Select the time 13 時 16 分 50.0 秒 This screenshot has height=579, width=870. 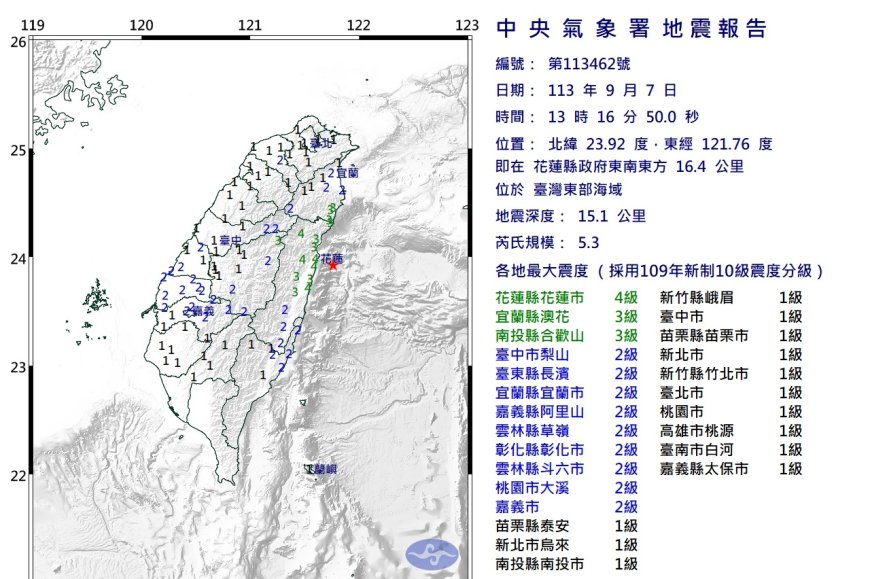pyautogui.click(x=624, y=117)
